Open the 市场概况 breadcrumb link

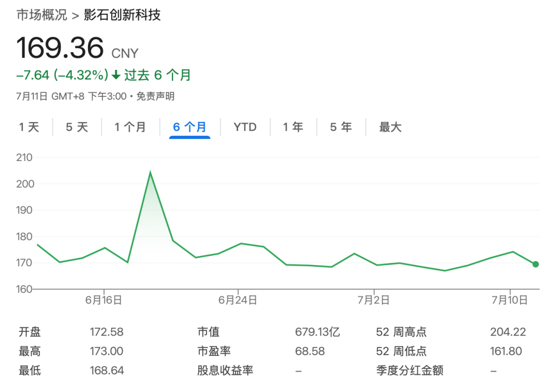[42, 15]
